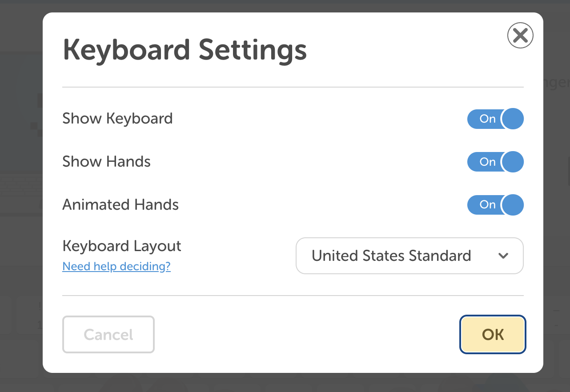Screen dimensions: 570x392
Task: Click the "Show Keyboard" label
Action: [x=117, y=119]
